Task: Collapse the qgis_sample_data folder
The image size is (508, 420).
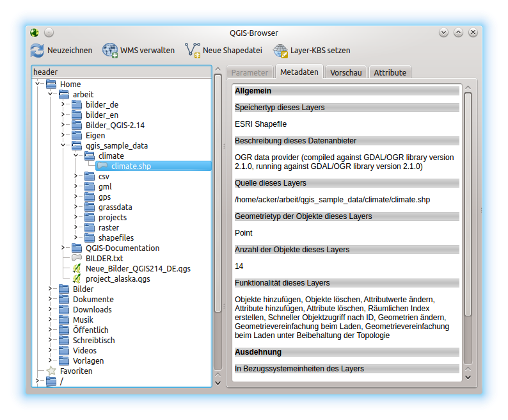Action: point(63,146)
